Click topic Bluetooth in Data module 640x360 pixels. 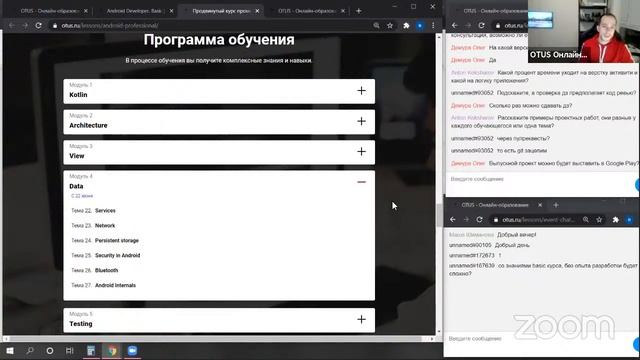click(x=107, y=271)
